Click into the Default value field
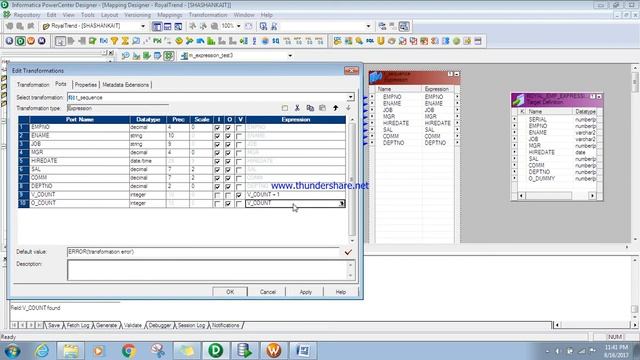 (203, 252)
